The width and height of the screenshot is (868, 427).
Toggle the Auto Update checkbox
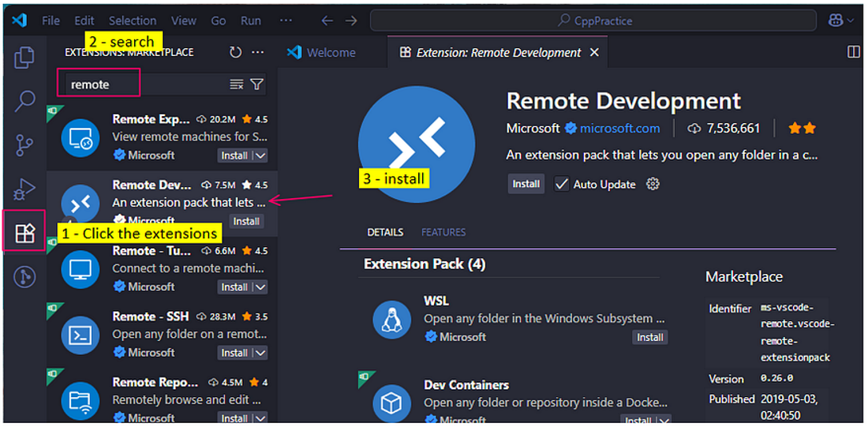point(562,185)
